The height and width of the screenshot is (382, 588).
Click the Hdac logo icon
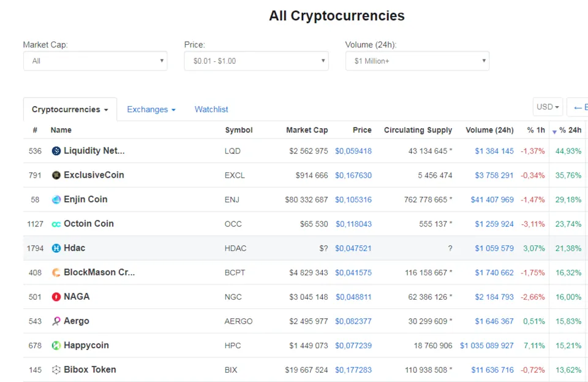tap(56, 248)
